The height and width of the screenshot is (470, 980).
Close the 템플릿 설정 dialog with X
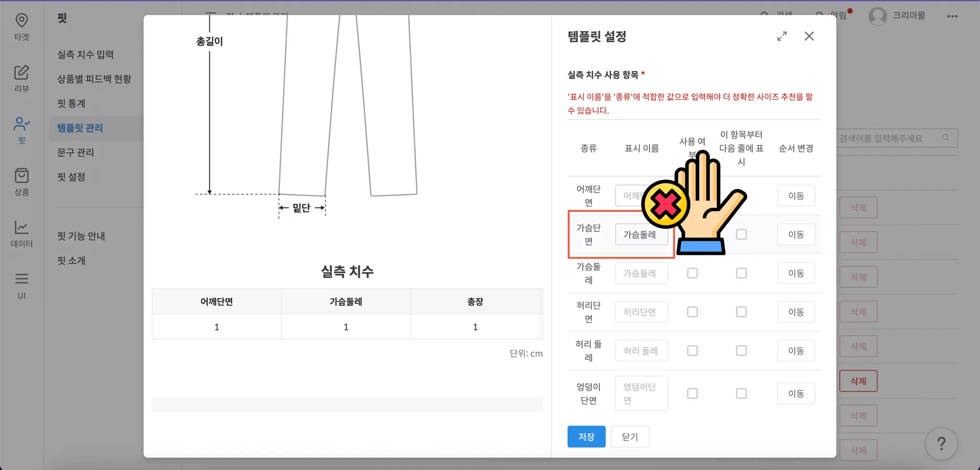[x=809, y=36]
